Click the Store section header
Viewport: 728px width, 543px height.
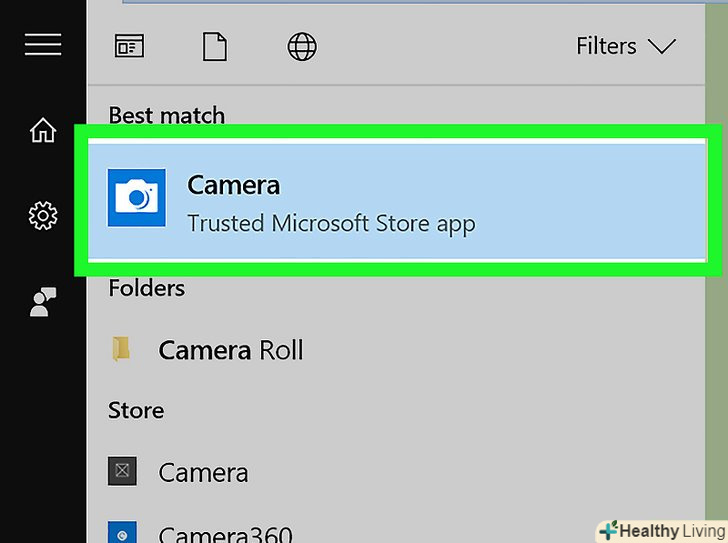tap(136, 410)
